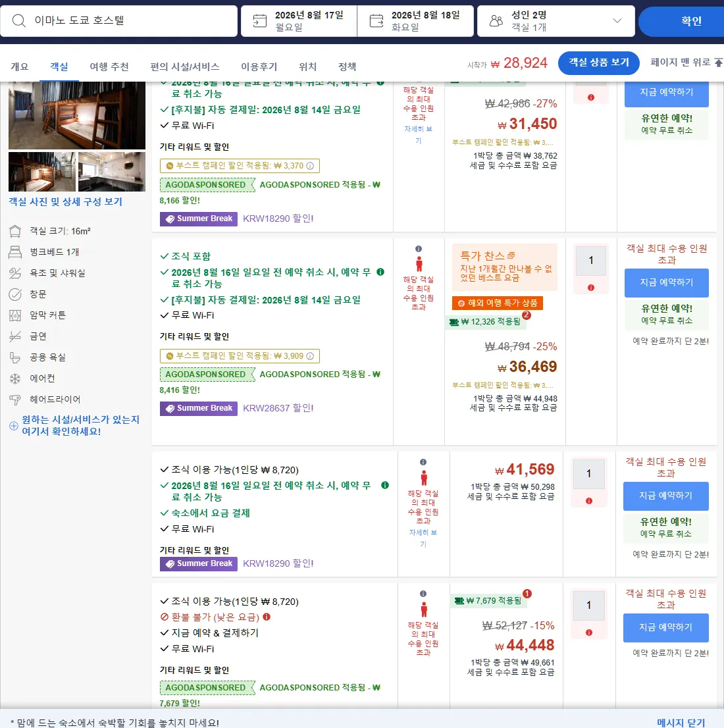Click the bunk bed icon
Image resolution: width=724 pixels, height=728 pixels.
pos(15,252)
